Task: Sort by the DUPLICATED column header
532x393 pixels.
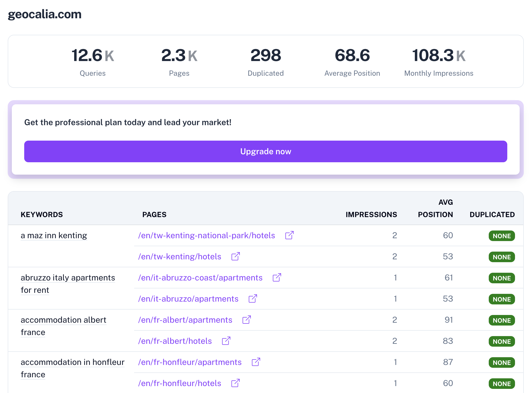Action: coord(492,215)
